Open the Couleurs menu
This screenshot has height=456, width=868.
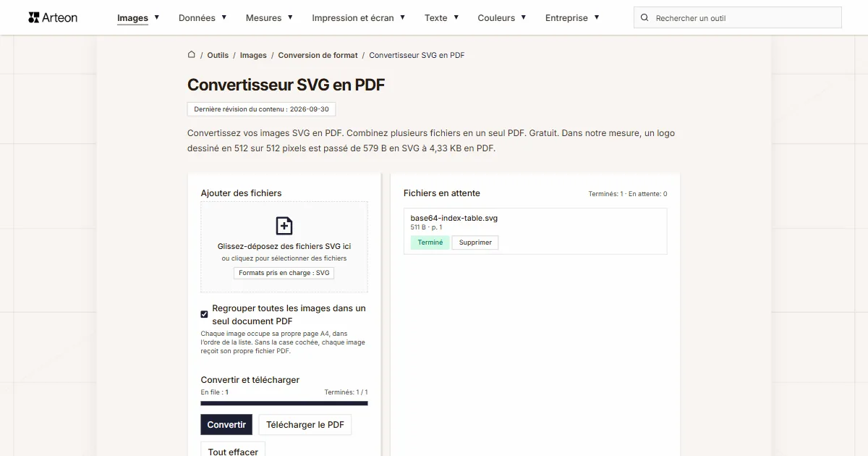click(x=496, y=18)
